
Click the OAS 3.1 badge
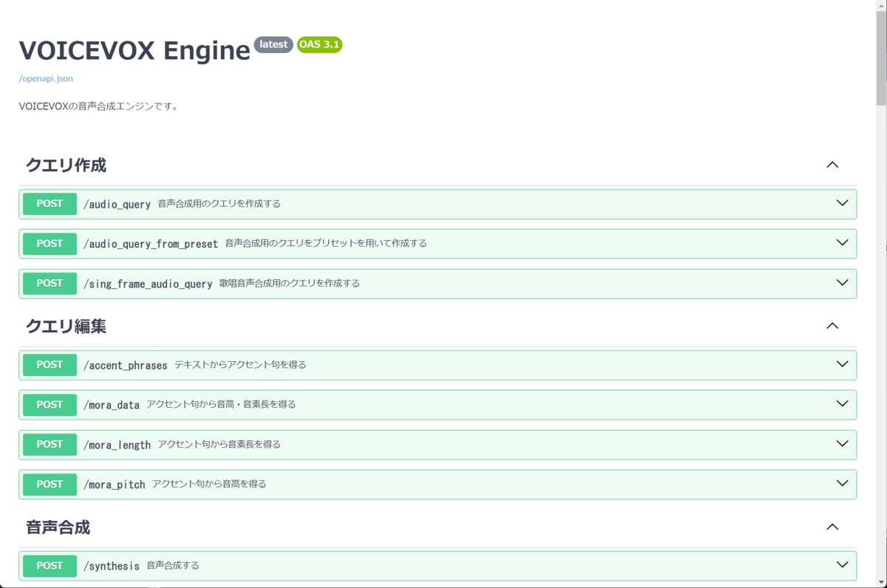(x=319, y=44)
